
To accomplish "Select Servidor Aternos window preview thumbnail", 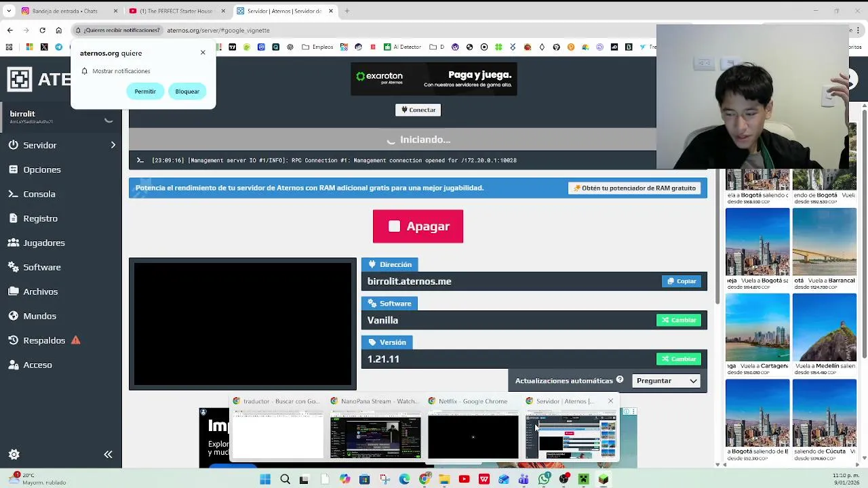I will 570,434.
